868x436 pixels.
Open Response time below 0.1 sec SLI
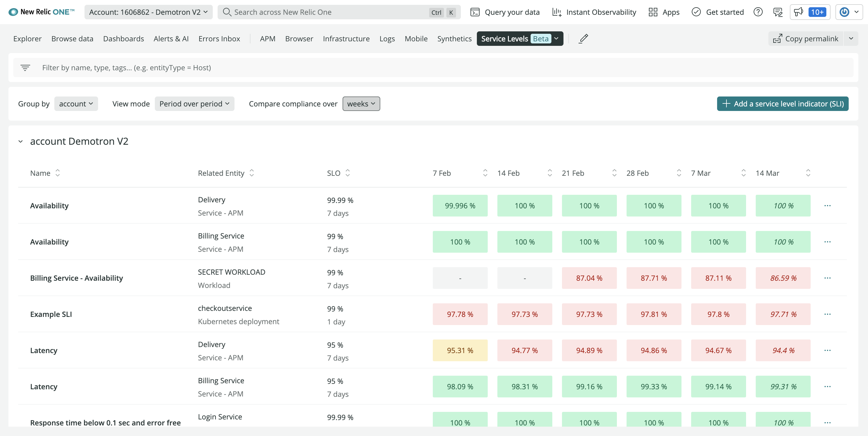coord(105,422)
